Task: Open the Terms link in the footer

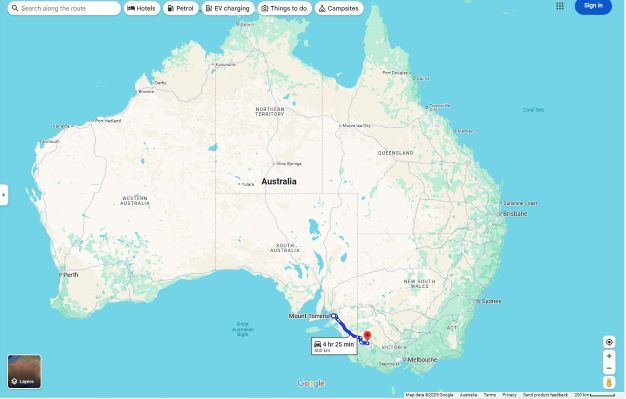Action: coord(489,395)
